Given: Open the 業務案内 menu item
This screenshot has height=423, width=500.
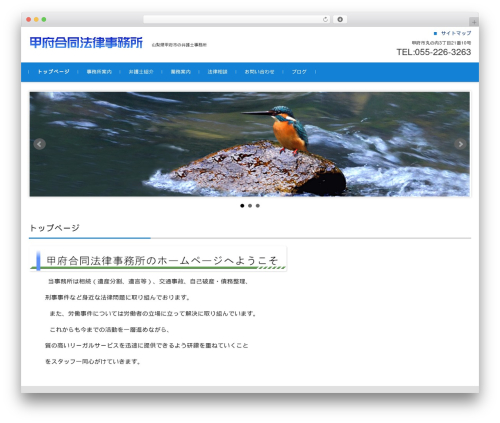Looking at the screenshot, I should [x=181, y=72].
